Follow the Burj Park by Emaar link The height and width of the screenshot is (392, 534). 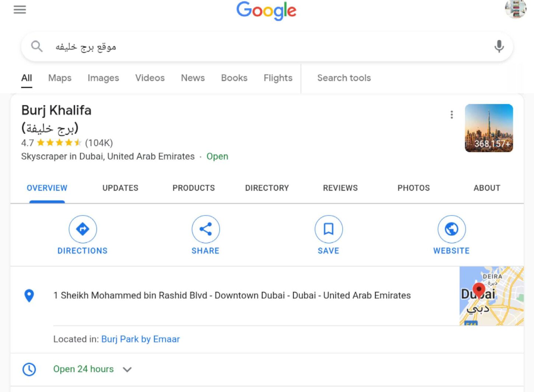point(140,339)
